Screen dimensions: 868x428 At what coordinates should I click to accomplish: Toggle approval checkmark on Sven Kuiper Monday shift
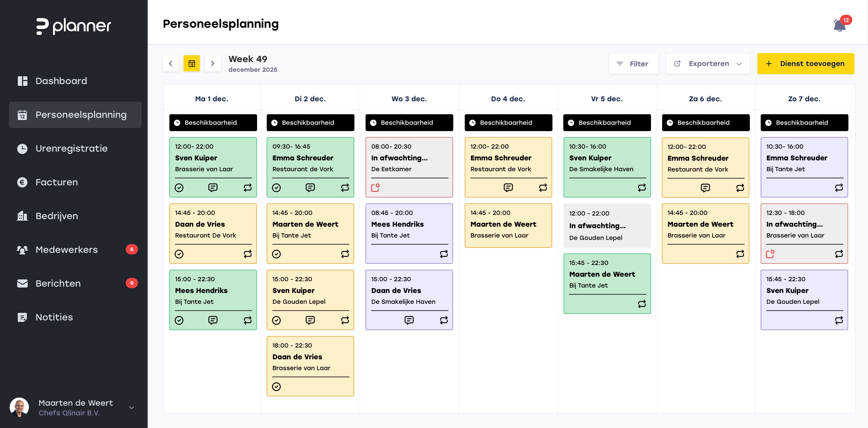tap(179, 188)
